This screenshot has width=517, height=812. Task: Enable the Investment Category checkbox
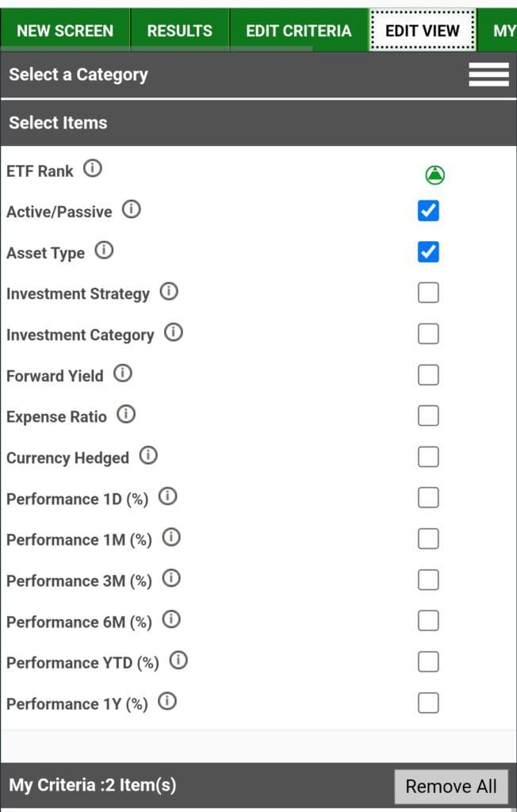point(428,334)
